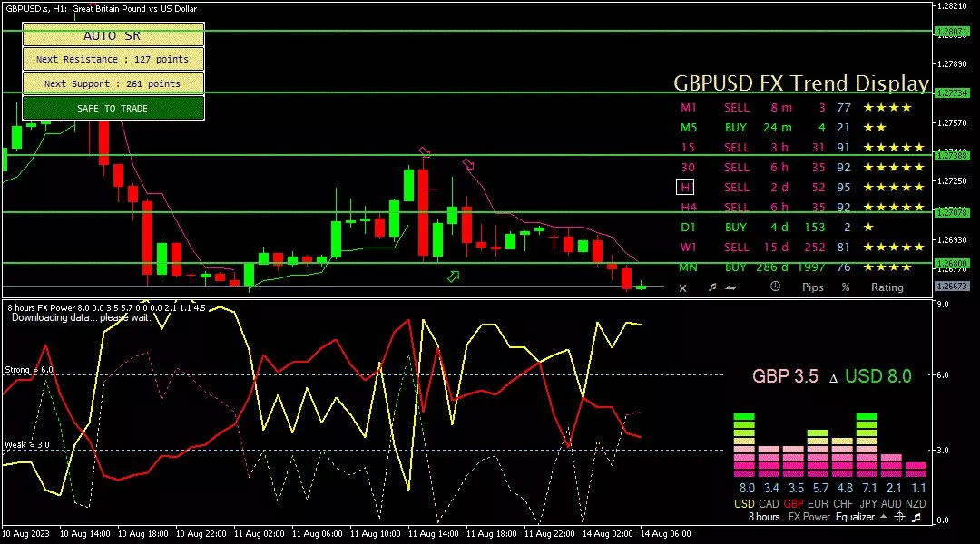
Task: Collapse FX Power panel using up triangle
Action: (x=883, y=517)
